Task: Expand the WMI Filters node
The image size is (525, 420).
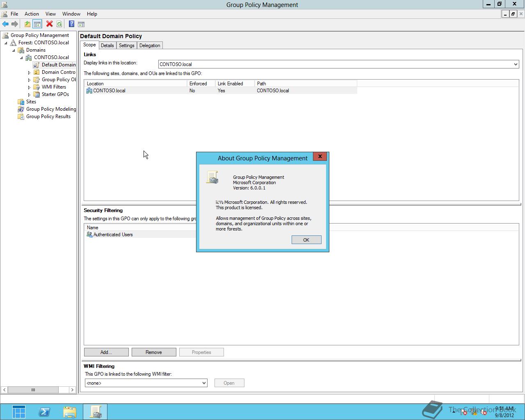Action: [29, 87]
